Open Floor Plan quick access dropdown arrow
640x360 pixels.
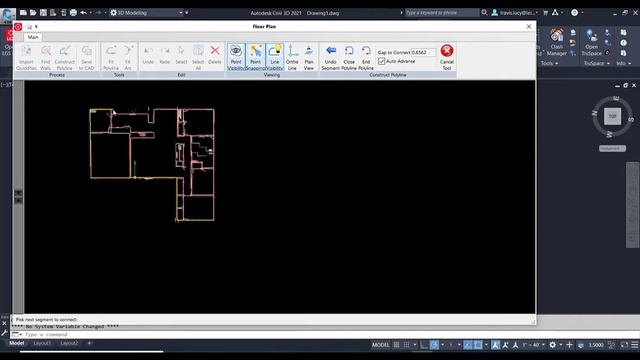[x=36, y=27]
